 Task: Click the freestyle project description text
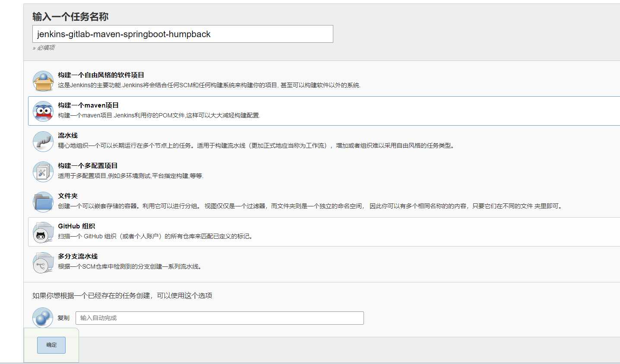tap(209, 85)
